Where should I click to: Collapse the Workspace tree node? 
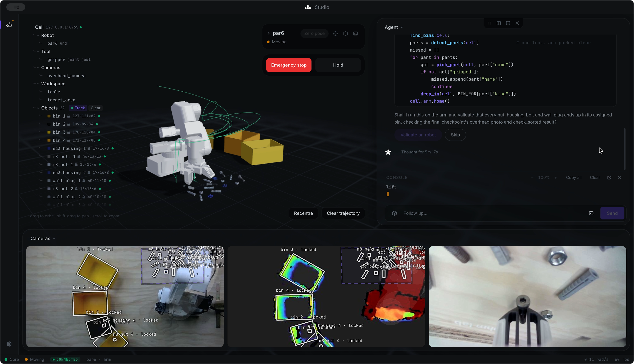coord(38,84)
